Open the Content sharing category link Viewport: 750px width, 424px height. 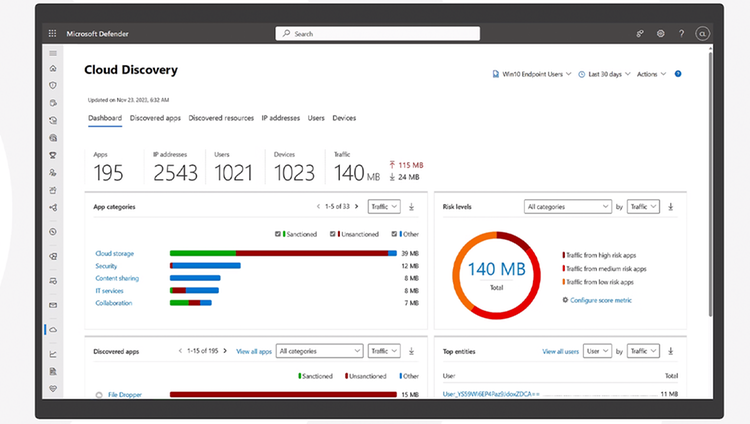117,278
